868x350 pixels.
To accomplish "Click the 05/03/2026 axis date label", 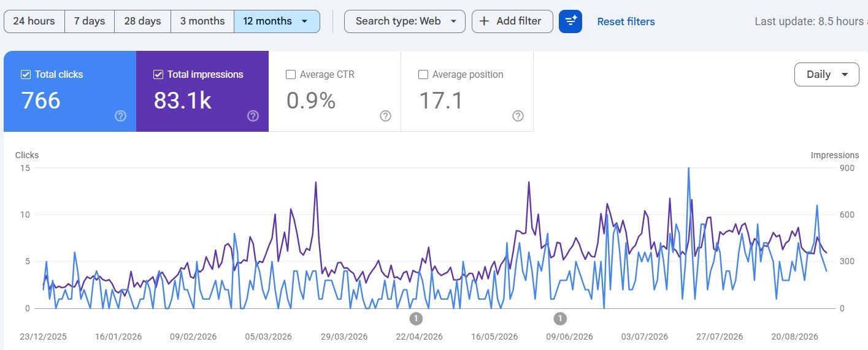I will click(x=269, y=337).
